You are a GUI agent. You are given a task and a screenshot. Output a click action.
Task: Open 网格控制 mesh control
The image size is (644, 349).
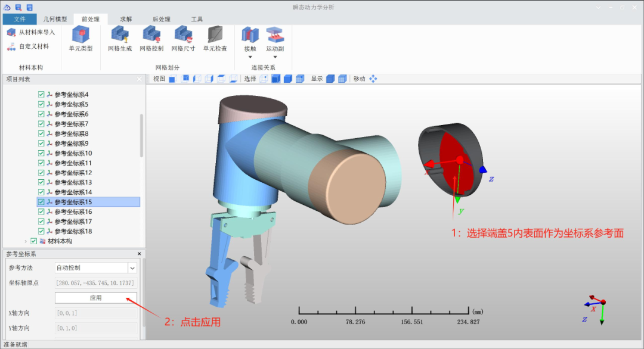(x=151, y=39)
